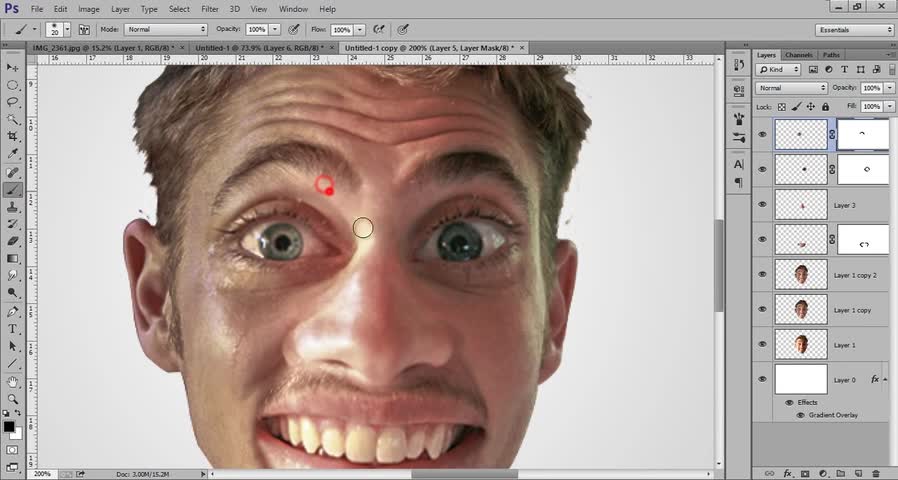The image size is (898, 480).
Task: Hide the Layer 1 copy layer
Action: [762, 309]
